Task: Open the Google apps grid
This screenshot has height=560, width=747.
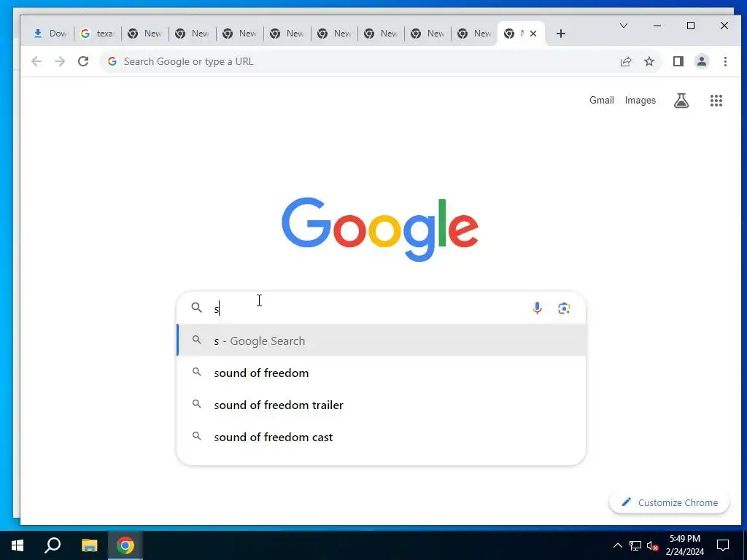Action: pyautogui.click(x=716, y=101)
